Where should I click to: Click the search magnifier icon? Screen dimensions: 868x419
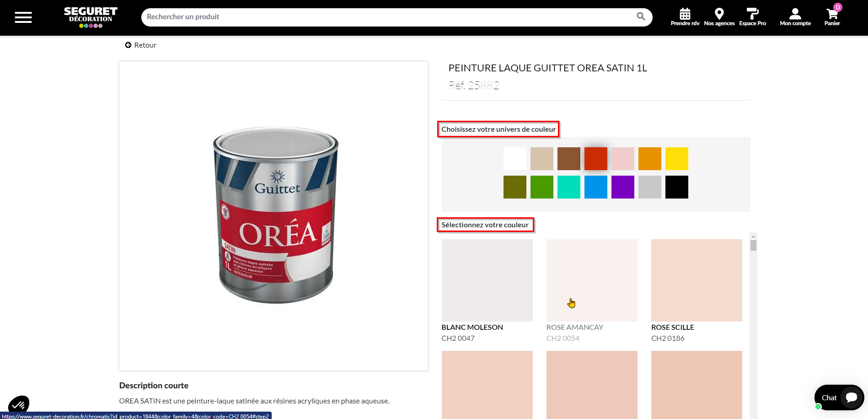641,16
